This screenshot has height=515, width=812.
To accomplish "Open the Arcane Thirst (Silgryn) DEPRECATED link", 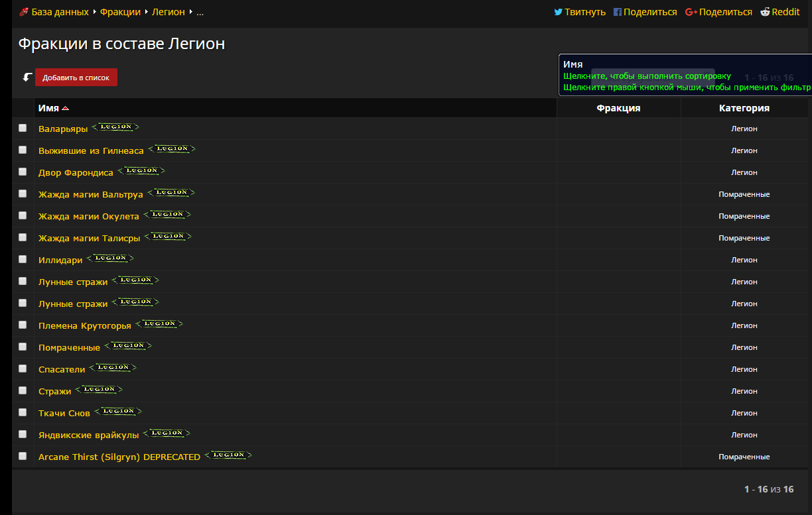I will [x=119, y=457].
